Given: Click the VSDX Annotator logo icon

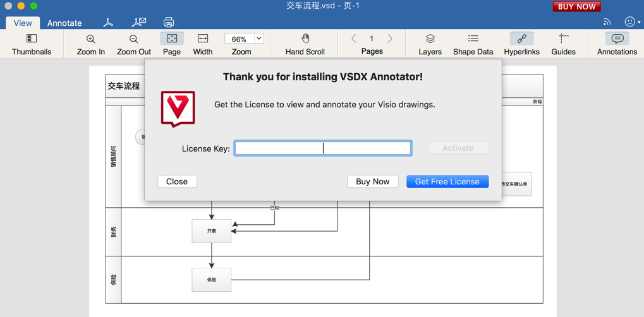Looking at the screenshot, I should [x=178, y=109].
